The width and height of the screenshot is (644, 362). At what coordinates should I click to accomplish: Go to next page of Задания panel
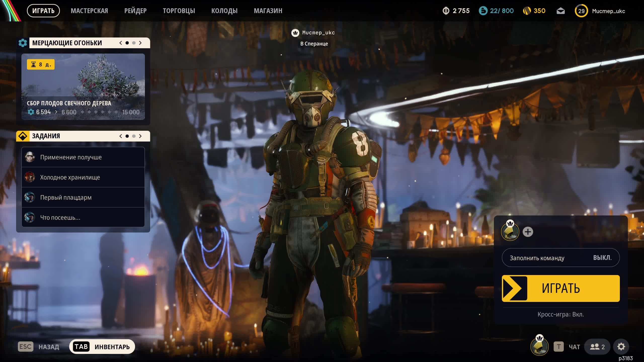click(140, 136)
